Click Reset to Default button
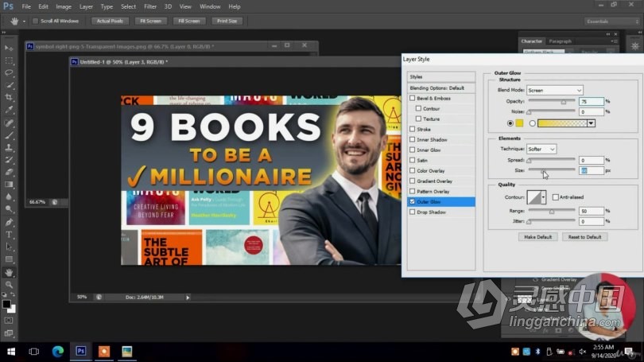This screenshot has height=362, width=644. (x=584, y=237)
